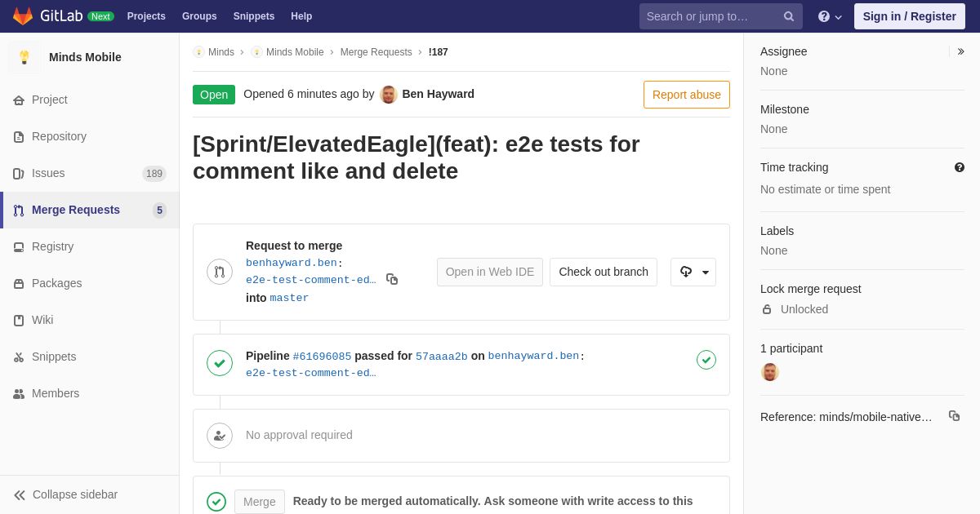Click Ben Hayward participant avatar
Image resolution: width=980 pixels, height=514 pixels.
(x=770, y=372)
